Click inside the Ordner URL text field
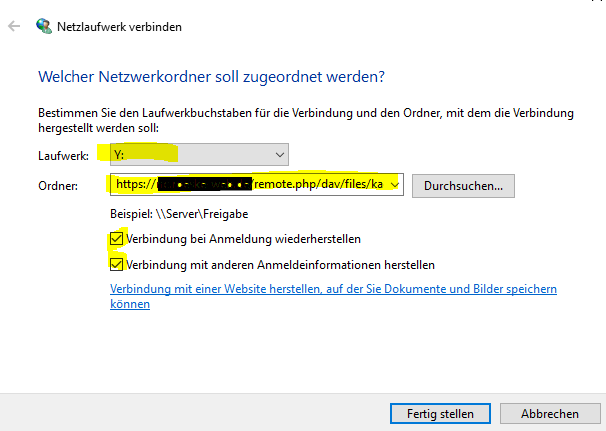Image resolution: width=606 pixels, height=431 pixels. pyautogui.click(x=251, y=185)
